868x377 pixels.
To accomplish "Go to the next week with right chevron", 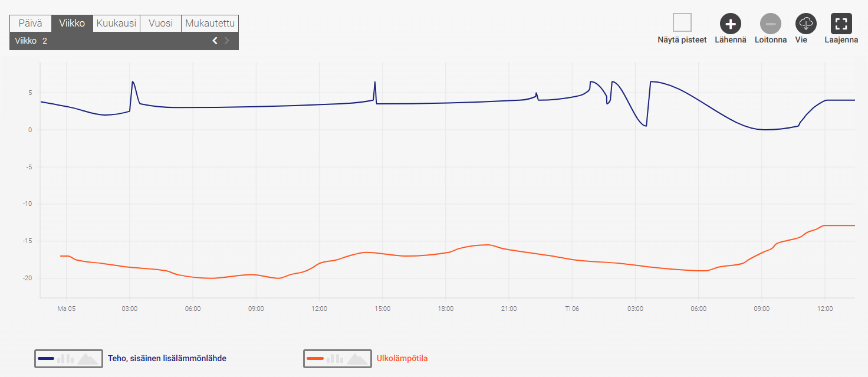I will pos(227,41).
